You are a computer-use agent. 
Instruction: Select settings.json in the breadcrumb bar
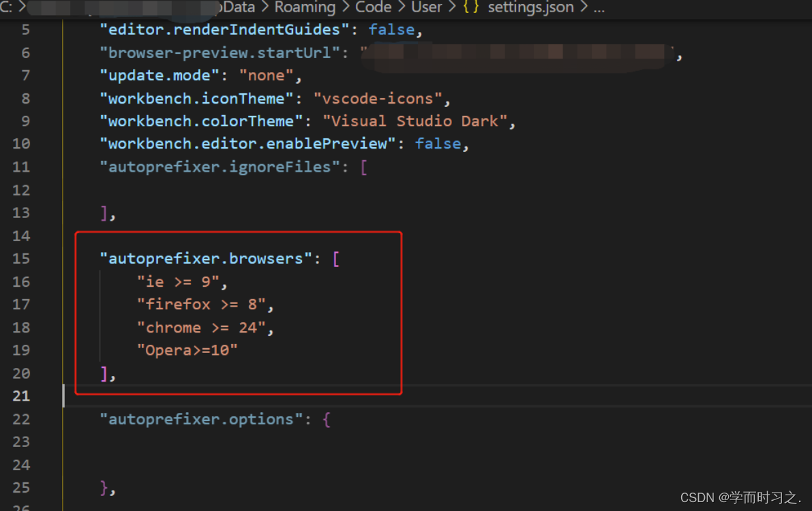click(x=530, y=8)
